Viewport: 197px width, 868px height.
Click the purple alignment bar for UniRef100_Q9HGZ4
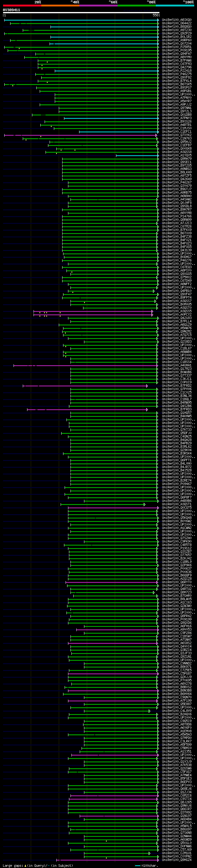(x=108, y=860)
